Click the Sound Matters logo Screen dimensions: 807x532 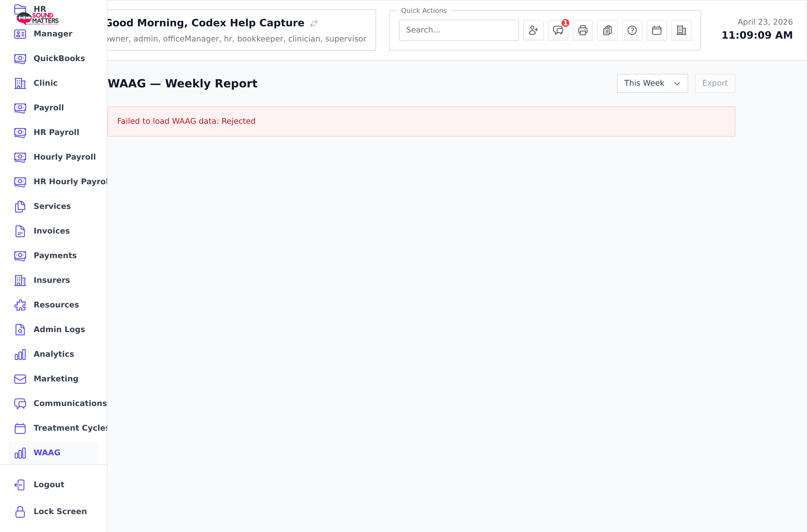coord(37,18)
